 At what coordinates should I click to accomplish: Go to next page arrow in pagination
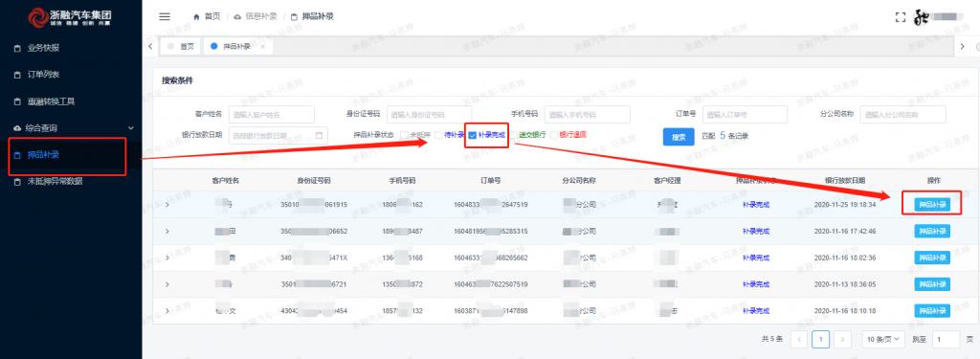coord(842,339)
